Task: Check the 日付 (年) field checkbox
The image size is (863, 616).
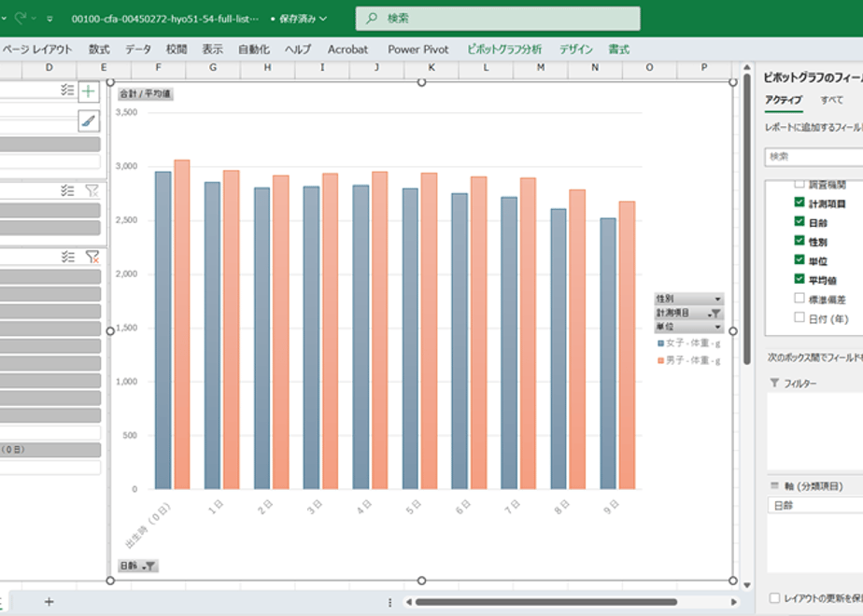Action: (799, 317)
